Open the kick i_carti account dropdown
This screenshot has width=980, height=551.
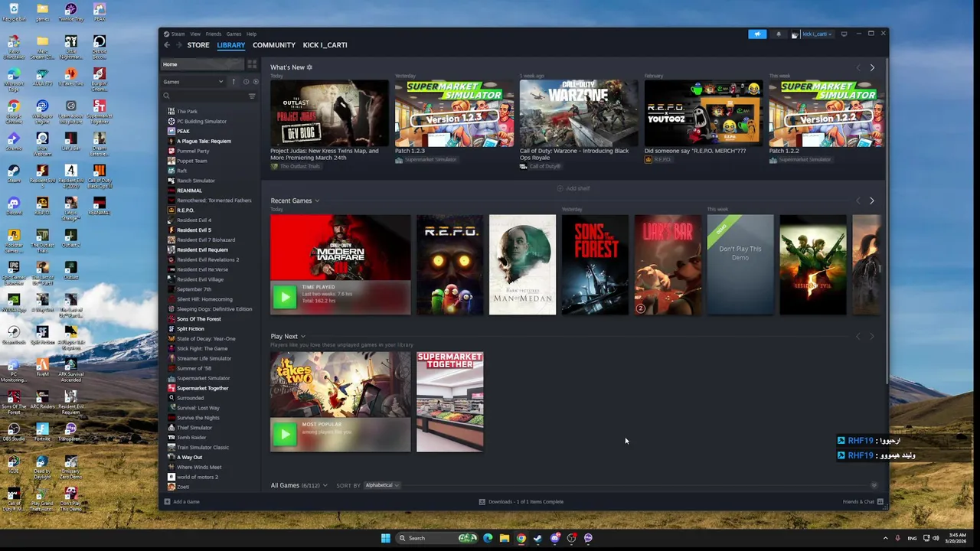[x=817, y=34]
